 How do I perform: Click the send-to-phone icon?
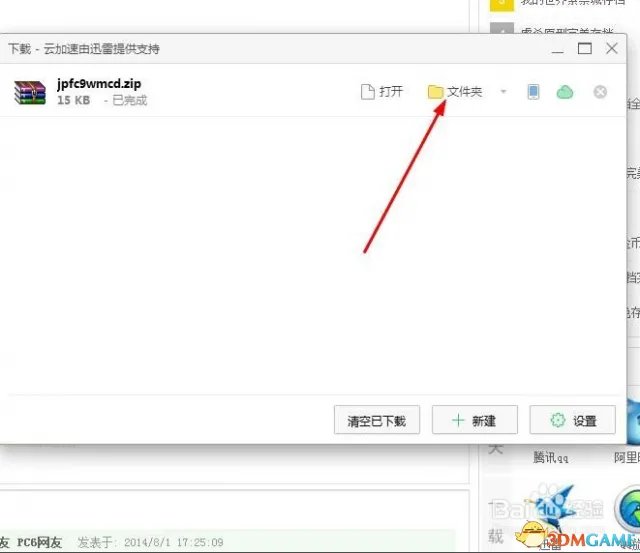533,92
